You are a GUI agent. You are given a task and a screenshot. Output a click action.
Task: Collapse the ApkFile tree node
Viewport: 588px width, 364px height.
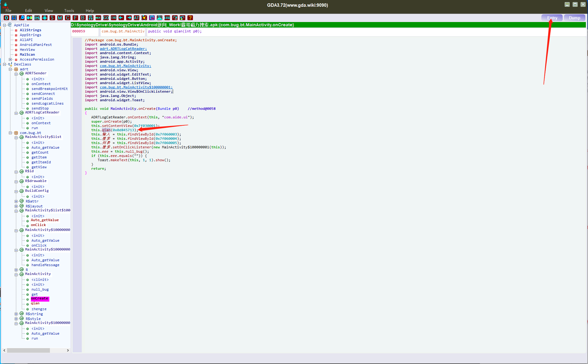(5, 25)
